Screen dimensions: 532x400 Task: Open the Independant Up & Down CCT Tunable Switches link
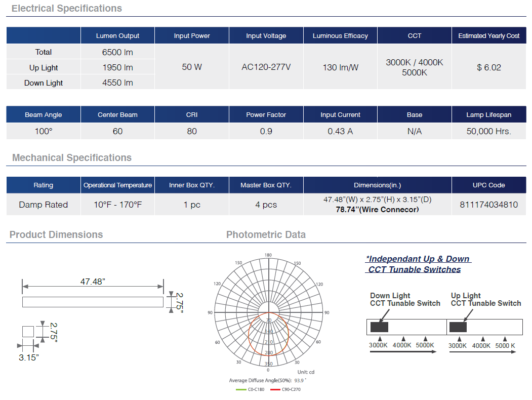click(417, 264)
